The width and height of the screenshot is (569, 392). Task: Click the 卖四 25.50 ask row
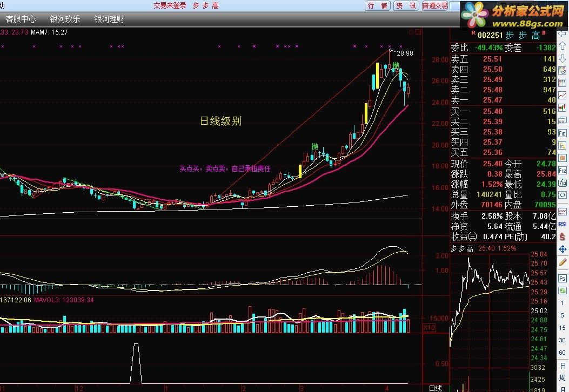[x=503, y=69]
